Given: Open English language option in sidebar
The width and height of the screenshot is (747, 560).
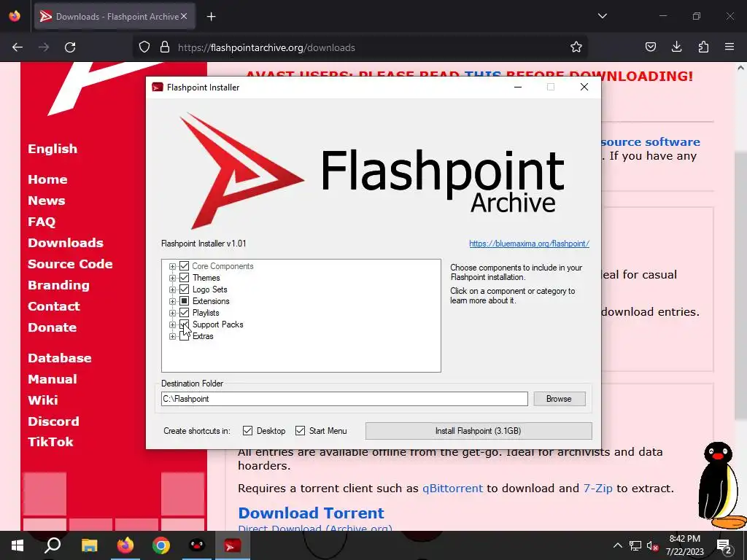Looking at the screenshot, I should [x=53, y=149].
